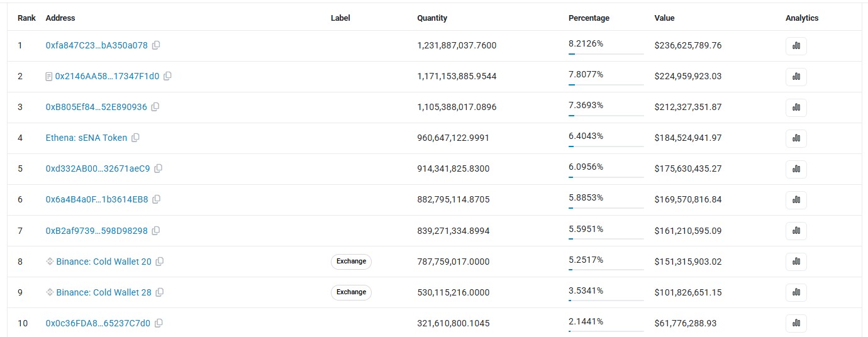The height and width of the screenshot is (337, 868).
Task: Select quantity 321,610,800.1045
Action: click(x=453, y=323)
